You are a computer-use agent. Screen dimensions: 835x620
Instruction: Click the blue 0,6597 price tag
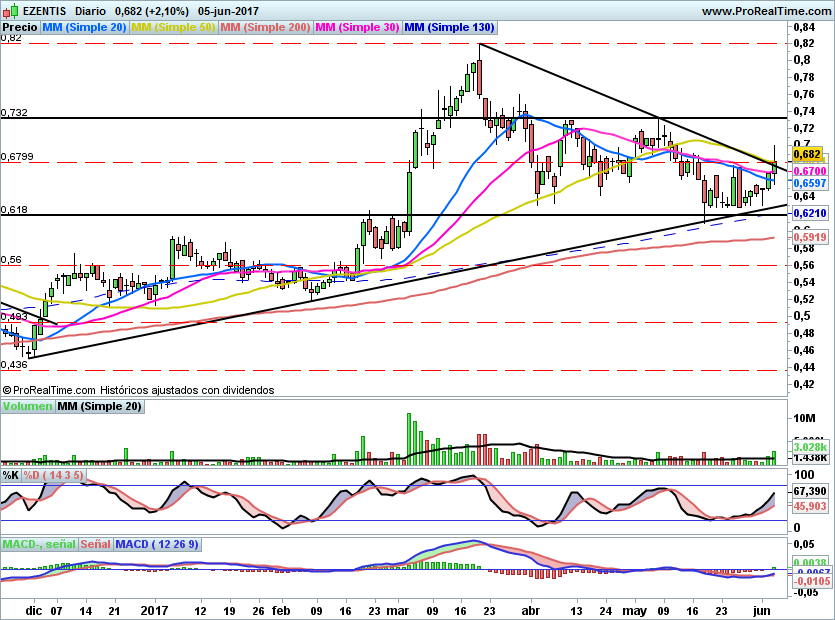(x=807, y=184)
